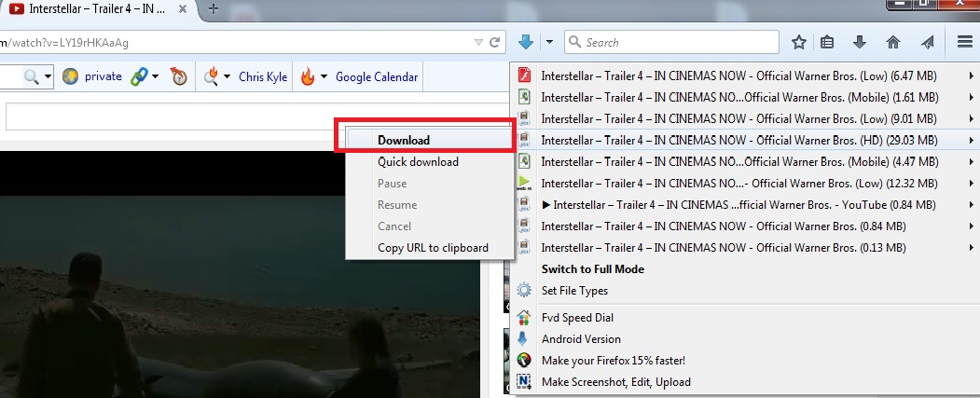The width and height of the screenshot is (980, 398).
Task: Open the Firefox hamburger menu
Action: click(964, 43)
